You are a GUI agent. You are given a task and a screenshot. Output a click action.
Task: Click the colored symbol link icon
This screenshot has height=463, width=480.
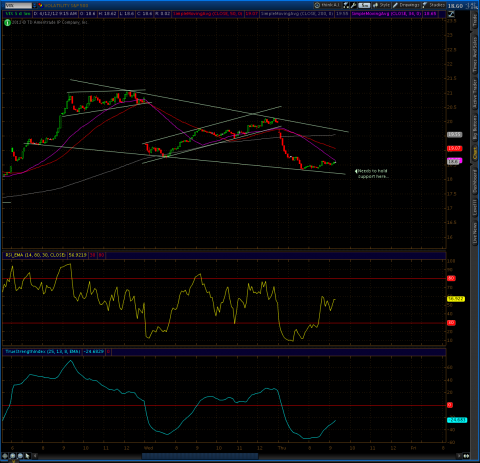click(x=40, y=5)
